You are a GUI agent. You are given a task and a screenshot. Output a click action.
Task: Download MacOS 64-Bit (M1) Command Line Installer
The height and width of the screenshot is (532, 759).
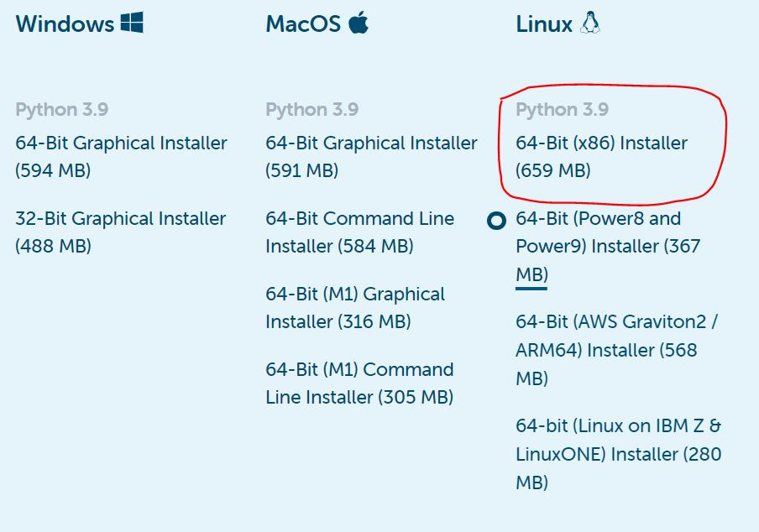click(x=359, y=383)
